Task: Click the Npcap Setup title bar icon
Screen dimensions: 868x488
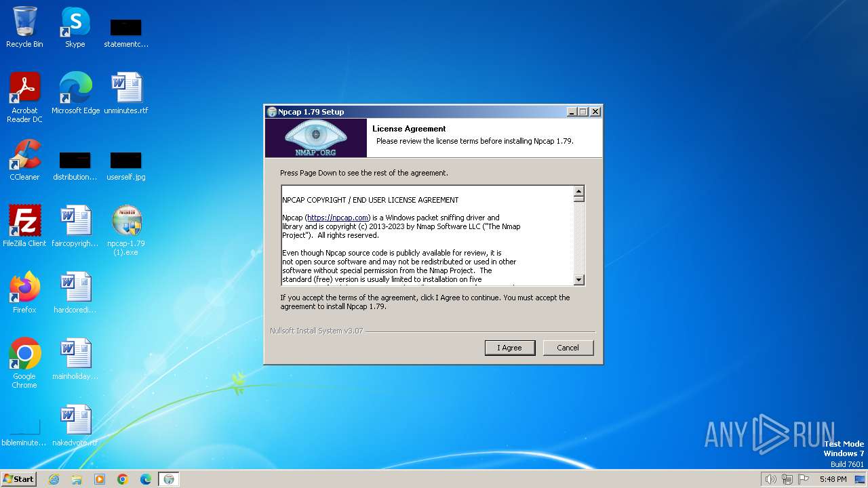Action: click(271, 112)
